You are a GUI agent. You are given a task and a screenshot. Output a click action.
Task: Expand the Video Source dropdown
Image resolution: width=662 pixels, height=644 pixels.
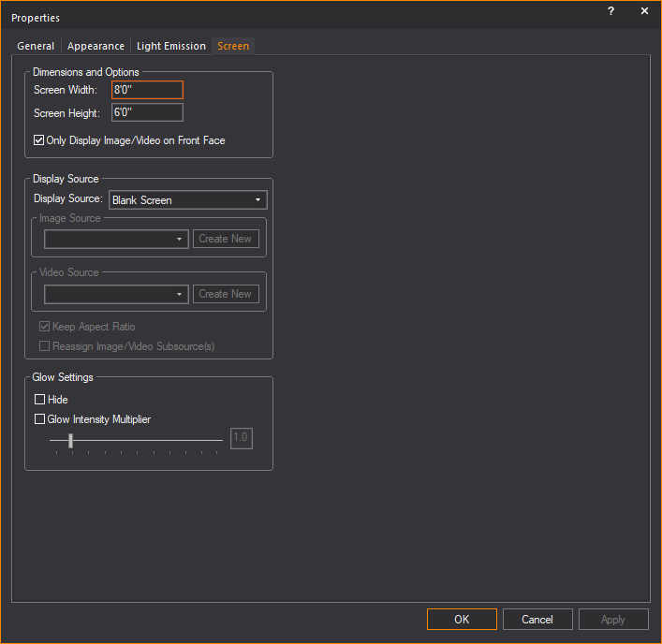click(116, 294)
